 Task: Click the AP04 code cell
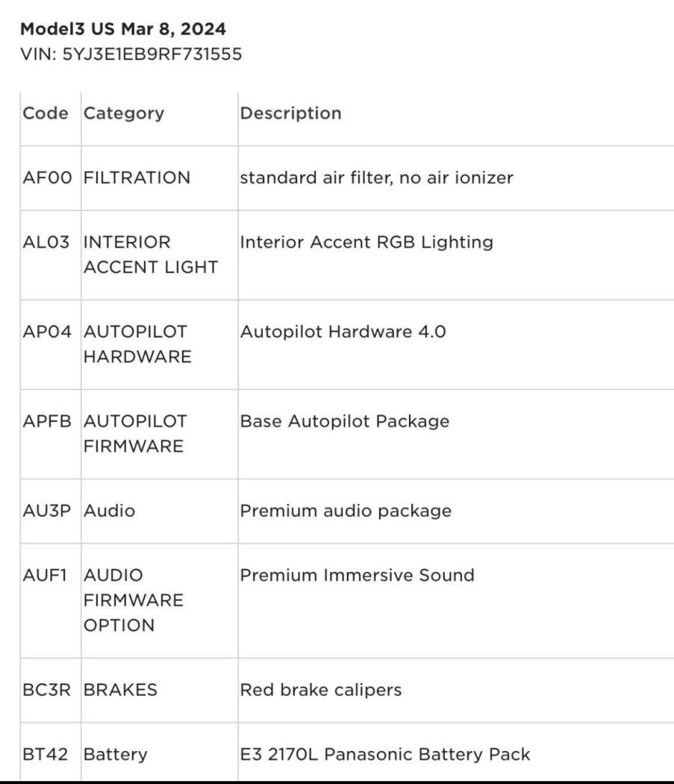46,332
